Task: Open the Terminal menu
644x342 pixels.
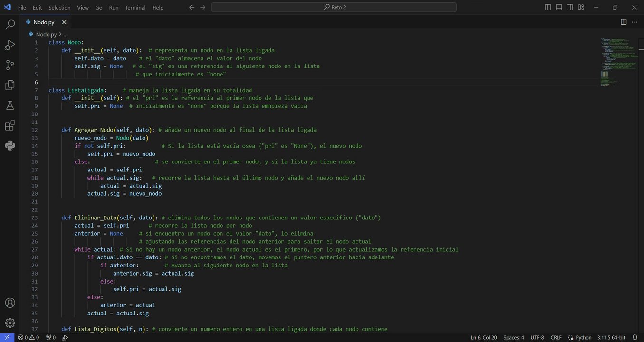Action: click(135, 7)
